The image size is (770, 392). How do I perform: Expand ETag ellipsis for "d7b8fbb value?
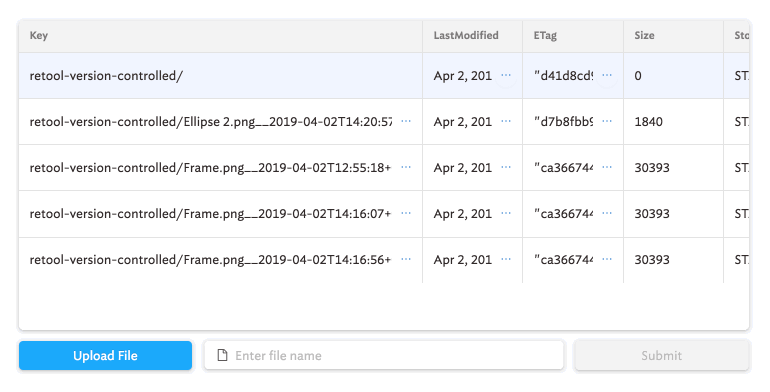607,121
